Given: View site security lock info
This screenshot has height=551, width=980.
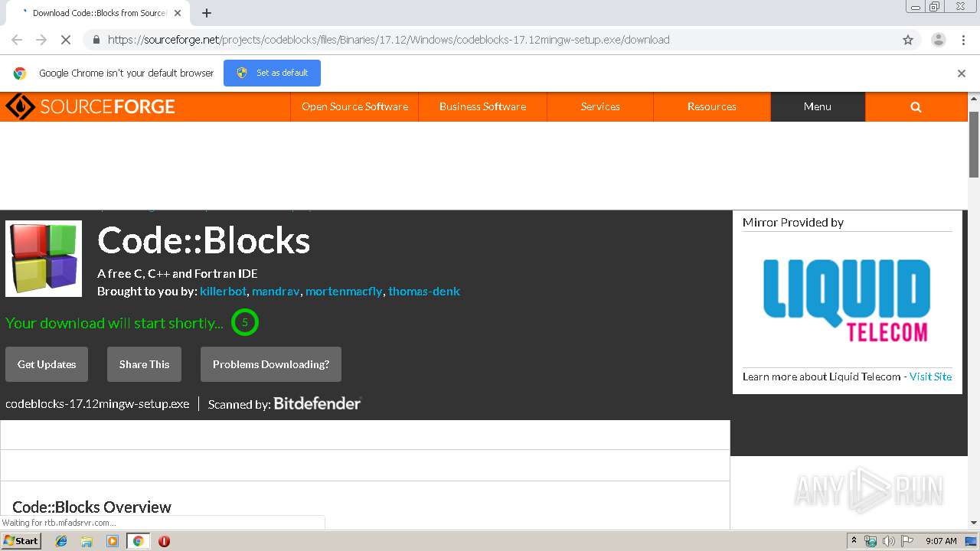Looking at the screenshot, I should (96, 40).
